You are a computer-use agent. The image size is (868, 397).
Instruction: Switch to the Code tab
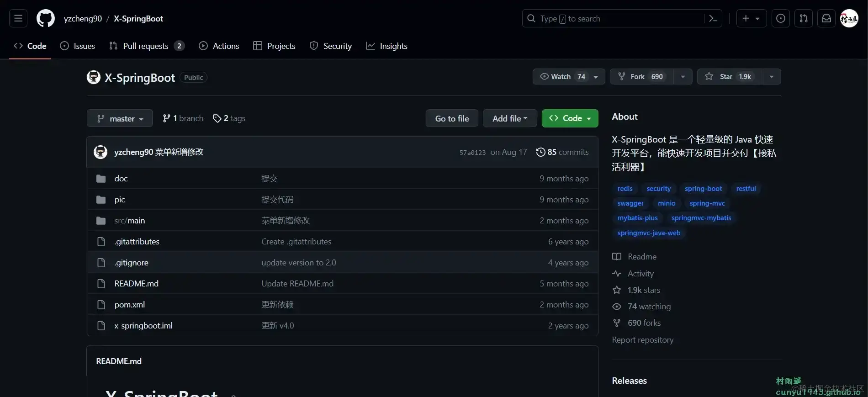tap(30, 46)
